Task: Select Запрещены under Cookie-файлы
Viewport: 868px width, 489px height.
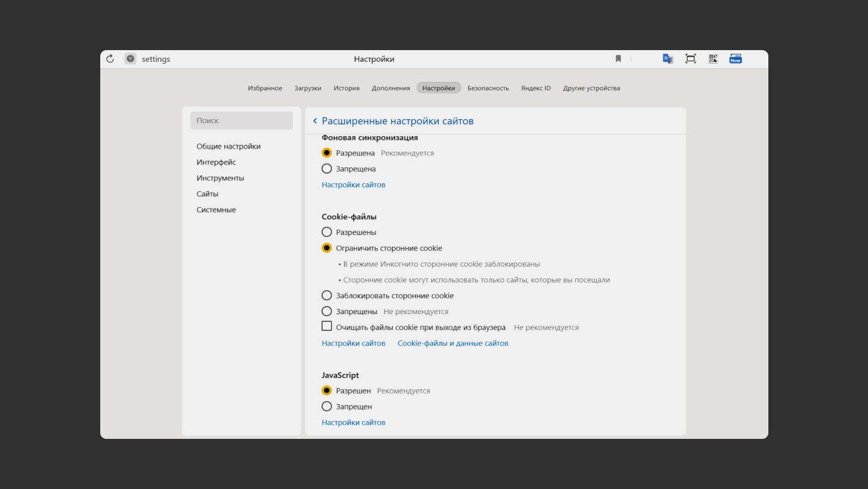Action: click(x=326, y=312)
